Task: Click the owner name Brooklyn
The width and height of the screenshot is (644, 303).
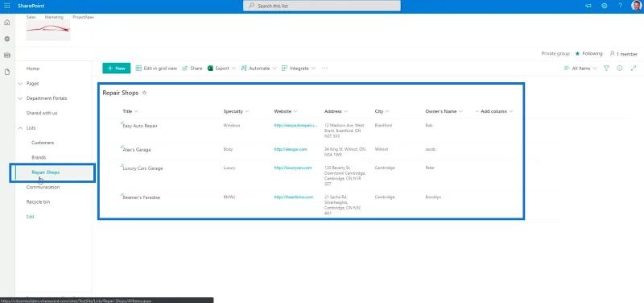Action: tap(433, 197)
